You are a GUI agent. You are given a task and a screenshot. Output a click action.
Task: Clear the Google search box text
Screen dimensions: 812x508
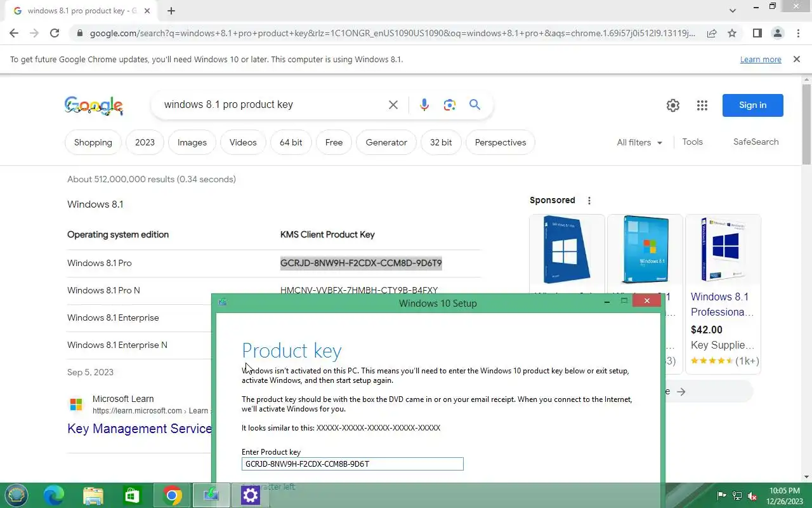(393, 105)
